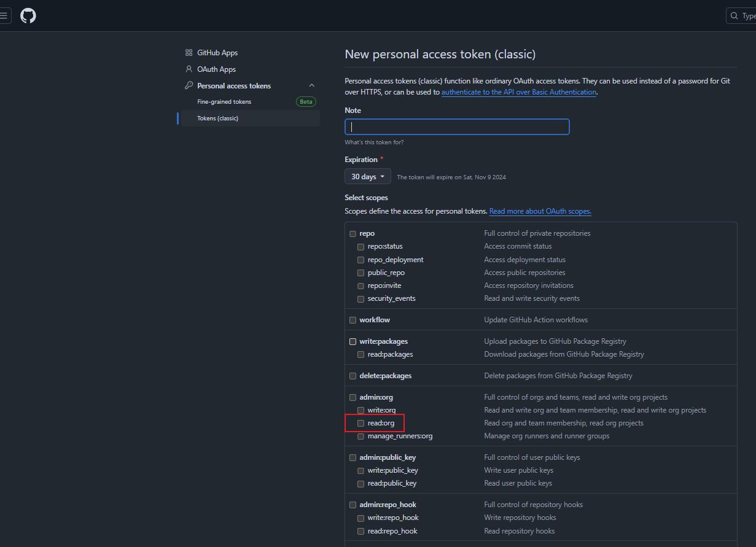Enable the write:packages scope checkbox
Screen dimensions: 756x547
coord(353,342)
